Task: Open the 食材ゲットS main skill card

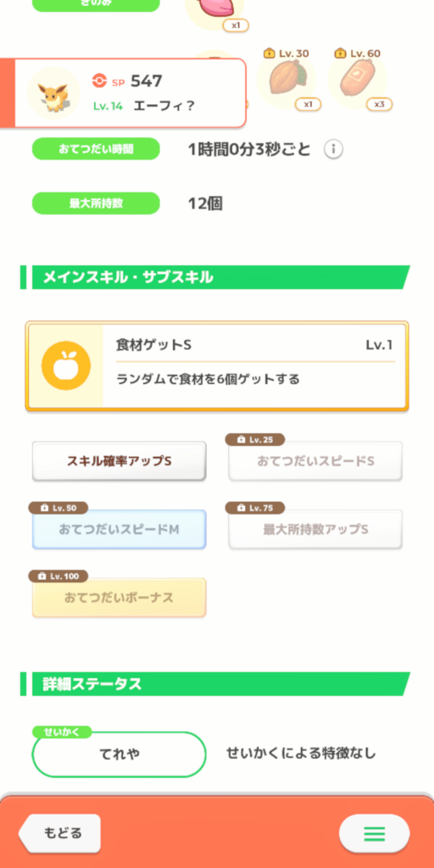Action: tap(217, 366)
